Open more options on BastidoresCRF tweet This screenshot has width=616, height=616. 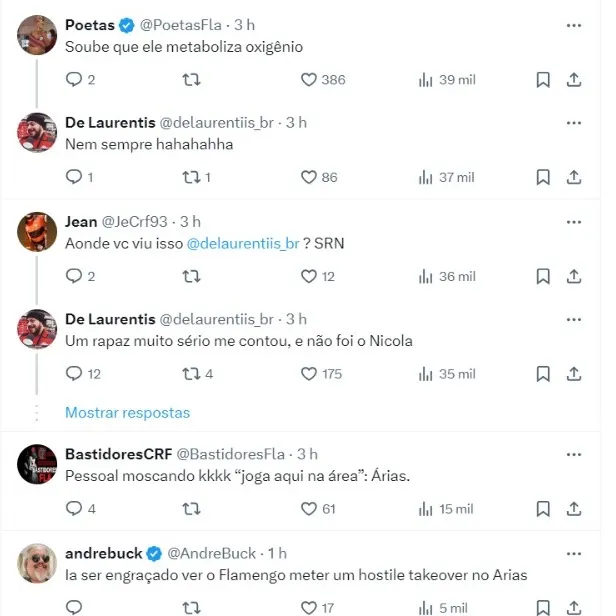pyautogui.click(x=573, y=454)
